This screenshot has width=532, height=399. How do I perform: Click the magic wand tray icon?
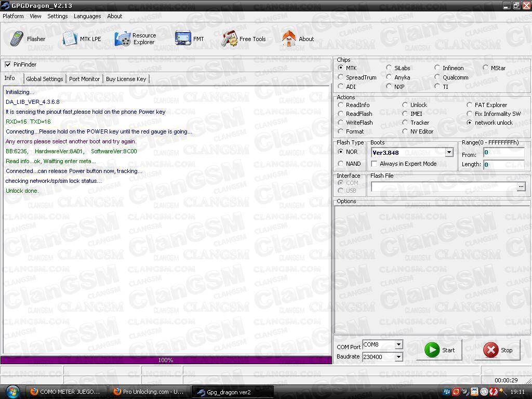tap(502, 392)
